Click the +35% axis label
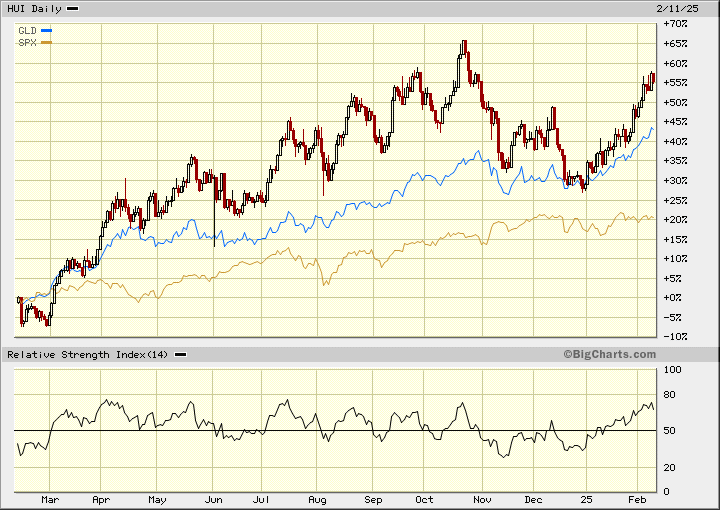Screen dimensions: 720x510 [x=675, y=161]
